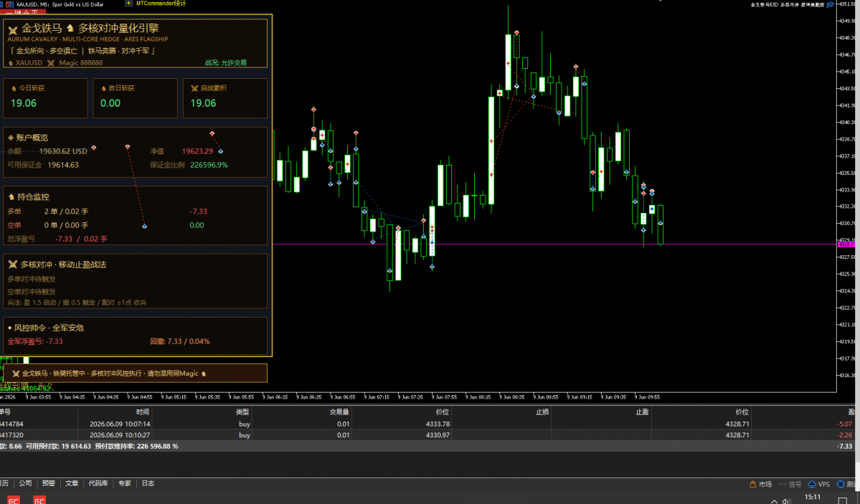Click the 全军浮盈亏: -7.33 text
The width and height of the screenshot is (860, 504).
pos(35,341)
